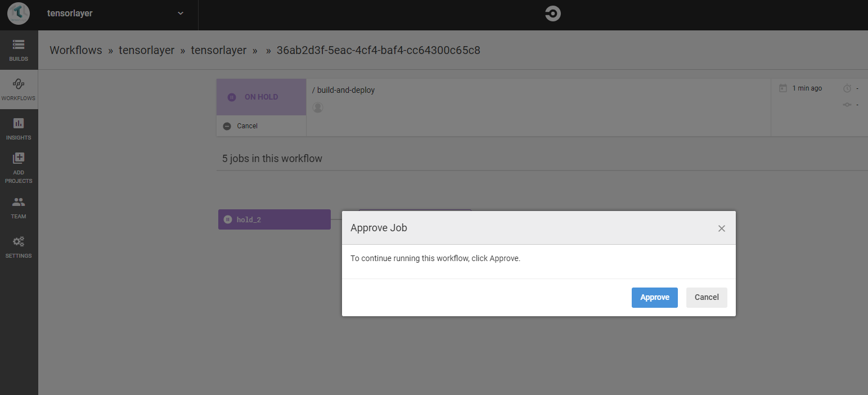The image size is (868, 395).
Task: Click the commit icon in workflow summary
Action: [x=847, y=105]
